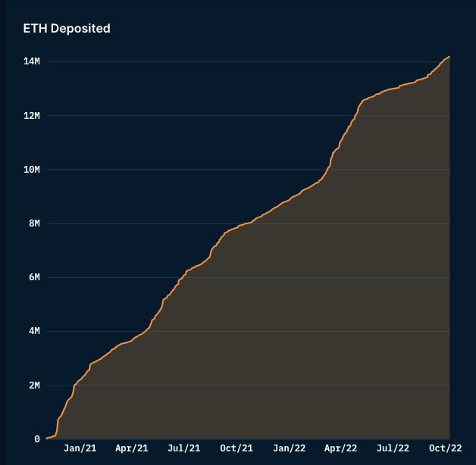Screen dimensions: 476x465
Task: Select the Jul/22 x-axis date label
Action: pyautogui.click(x=393, y=448)
